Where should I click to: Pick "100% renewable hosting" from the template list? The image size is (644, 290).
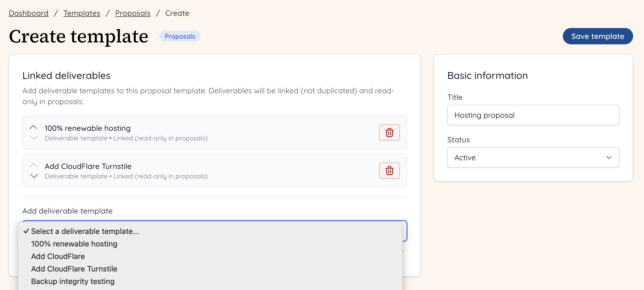coord(74,244)
